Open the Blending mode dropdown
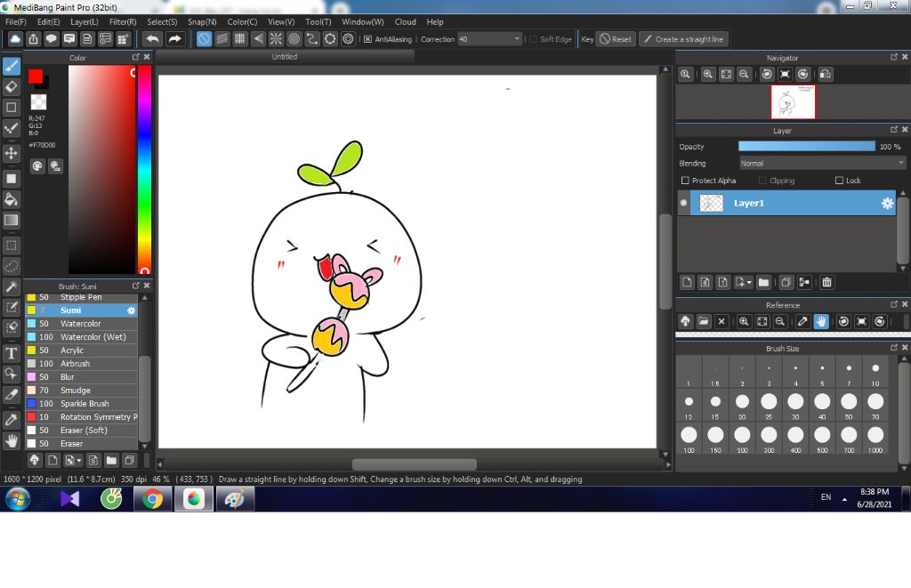This screenshot has height=588, width=911. (x=822, y=164)
